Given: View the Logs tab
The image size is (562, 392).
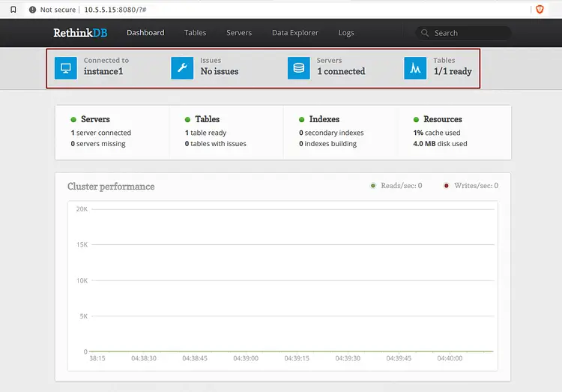Looking at the screenshot, I should [x=346, y=33].
